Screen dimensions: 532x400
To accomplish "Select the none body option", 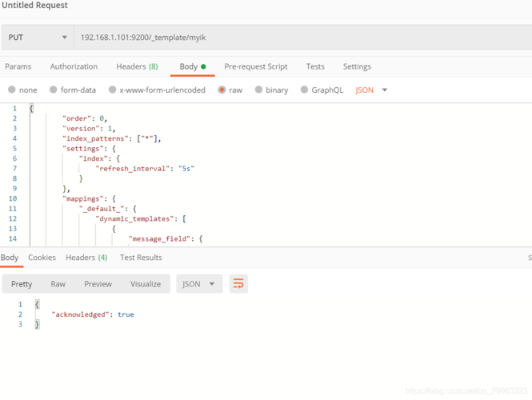I will click(x=22, y=90).
